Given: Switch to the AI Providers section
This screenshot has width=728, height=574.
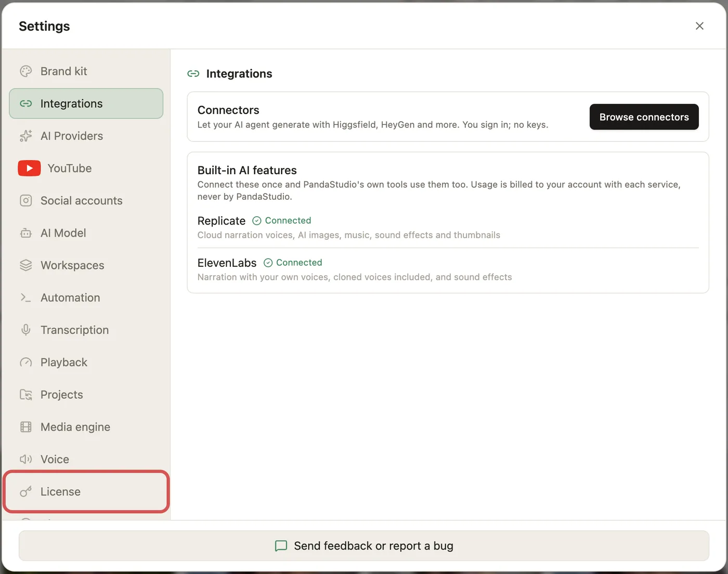Looking at the screenshot, I should [x=86, y=136].
